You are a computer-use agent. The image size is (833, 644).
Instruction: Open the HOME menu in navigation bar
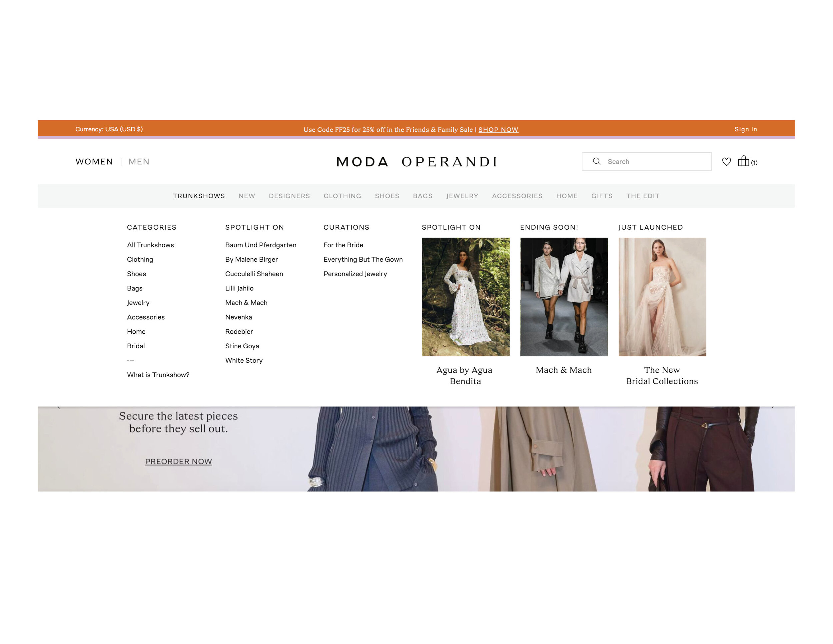(567, 196)
